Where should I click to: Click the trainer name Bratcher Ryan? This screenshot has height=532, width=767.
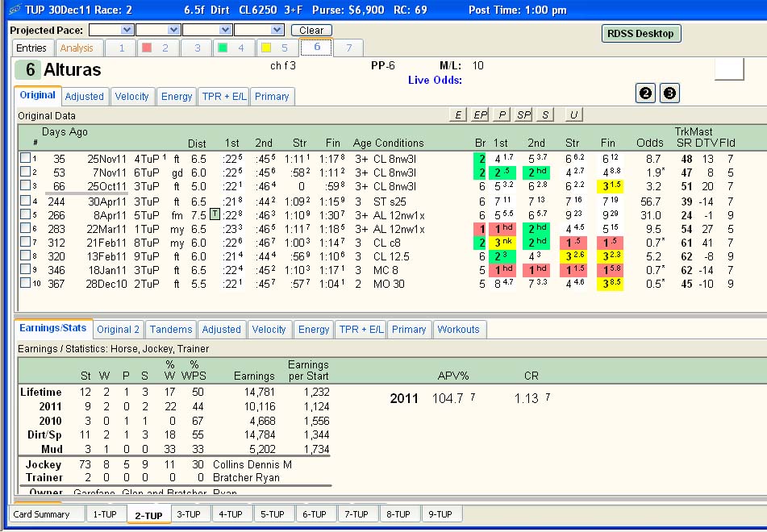246,477
